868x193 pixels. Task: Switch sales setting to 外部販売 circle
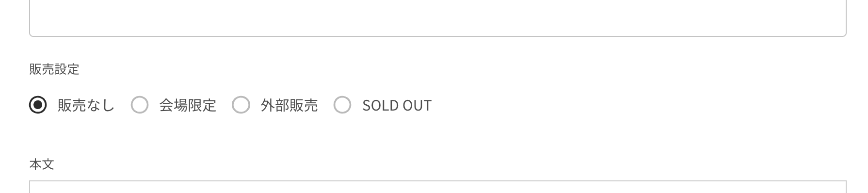coord(241,105)
